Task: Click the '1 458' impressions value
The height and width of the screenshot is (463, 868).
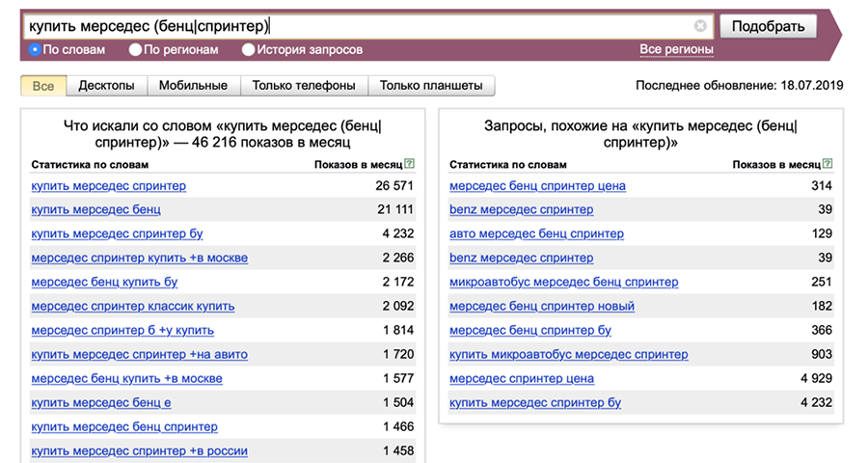Action: click(398, 450)
